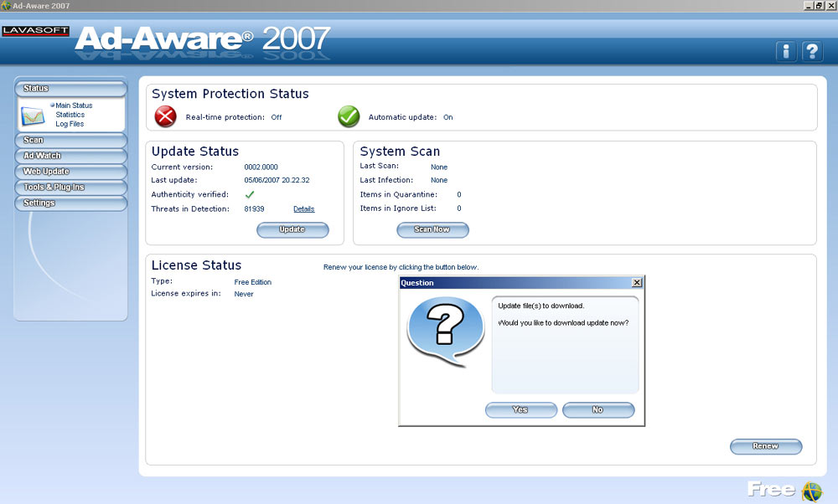Expand the Scan sidebar section
The height and width of the screenshot is (504, 838).
pyautogui.click(x=70, y=140)
